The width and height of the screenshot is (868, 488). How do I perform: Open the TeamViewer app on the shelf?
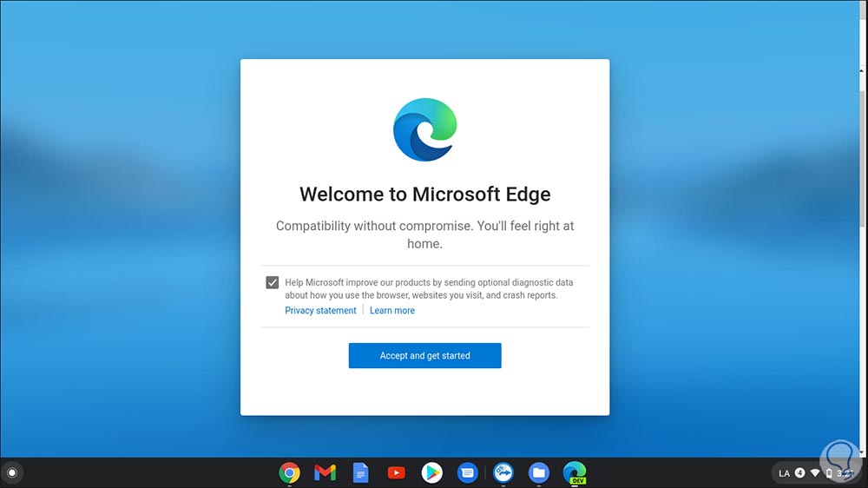coord(503,472)
